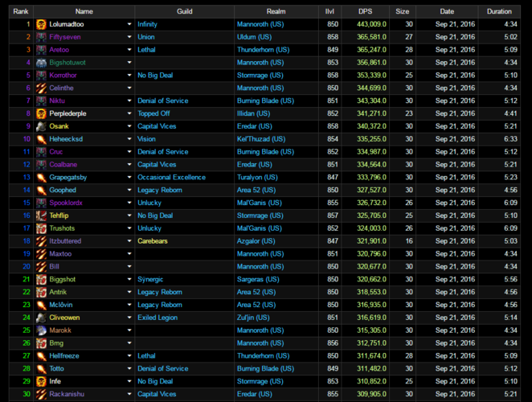Click the class icon beside Lolumadtoo
Viewport: 532px width, 402px height.
coord(41,24)
